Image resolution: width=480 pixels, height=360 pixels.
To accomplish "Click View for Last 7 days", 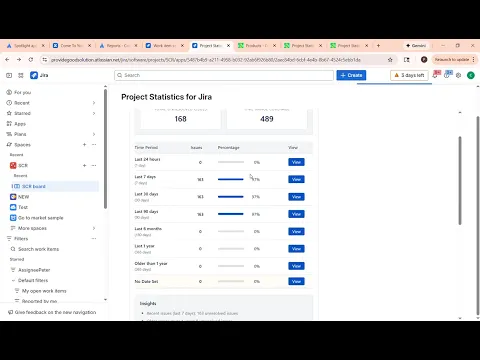I will click(296, 179).
